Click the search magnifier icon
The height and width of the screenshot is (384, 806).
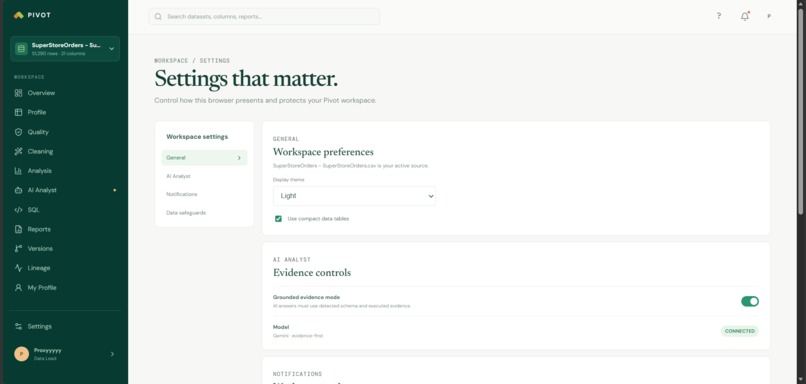[158, 16]
